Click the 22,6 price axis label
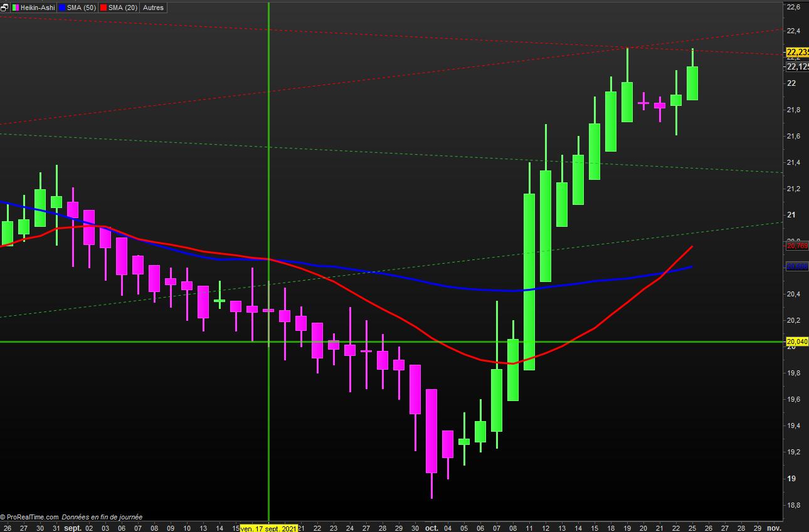The height and width of the screenshot is (532, 809). [793, 7]
